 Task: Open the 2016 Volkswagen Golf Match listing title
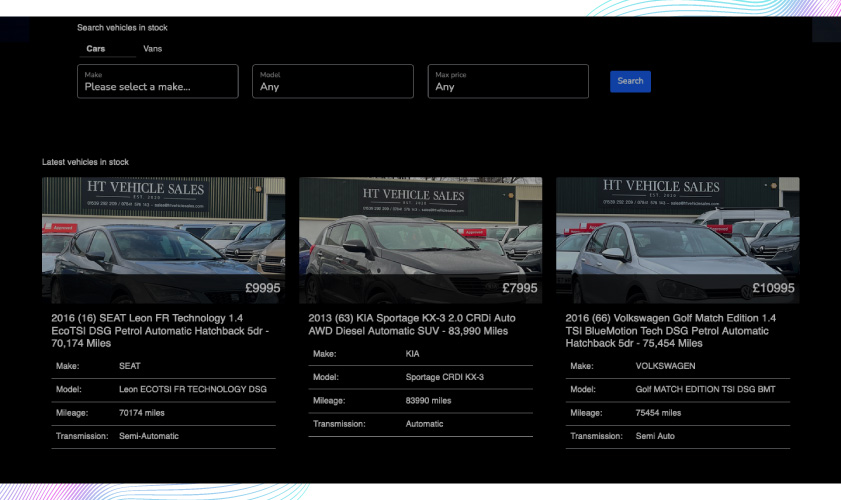coord(670,330)
